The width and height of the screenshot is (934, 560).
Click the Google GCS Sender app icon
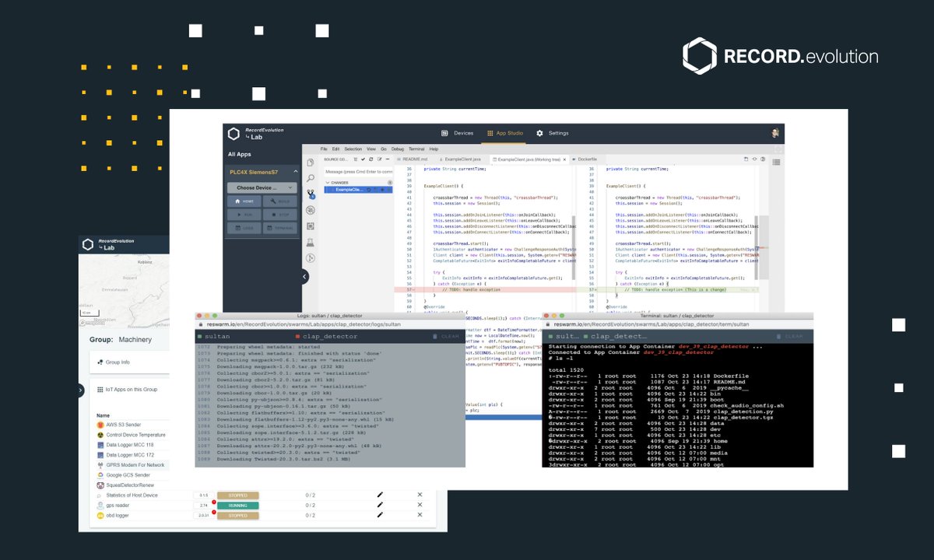click(100, 474)
